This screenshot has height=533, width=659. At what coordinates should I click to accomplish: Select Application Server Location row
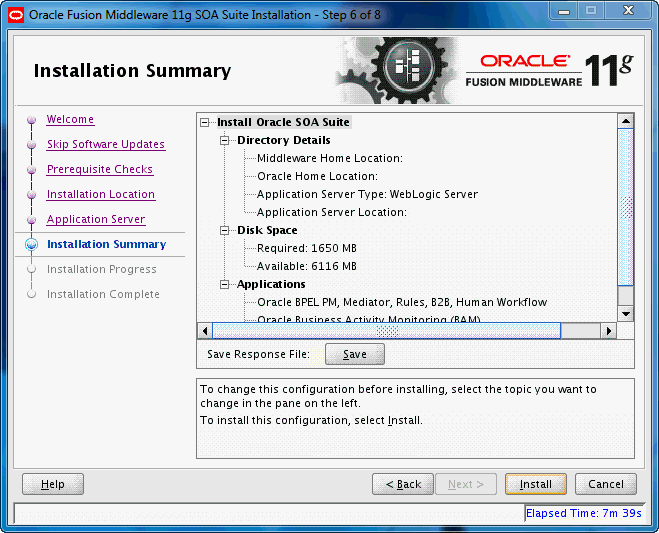332,213
